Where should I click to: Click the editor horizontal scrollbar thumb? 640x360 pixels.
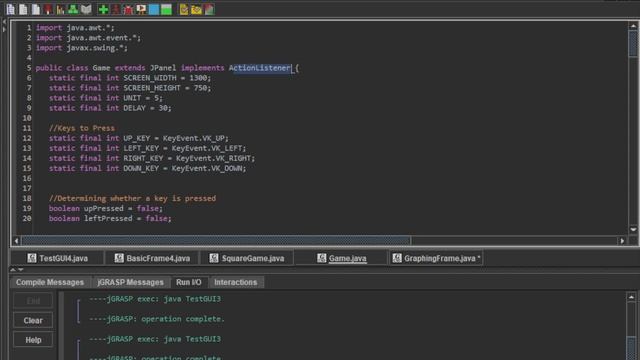(216, 241)
